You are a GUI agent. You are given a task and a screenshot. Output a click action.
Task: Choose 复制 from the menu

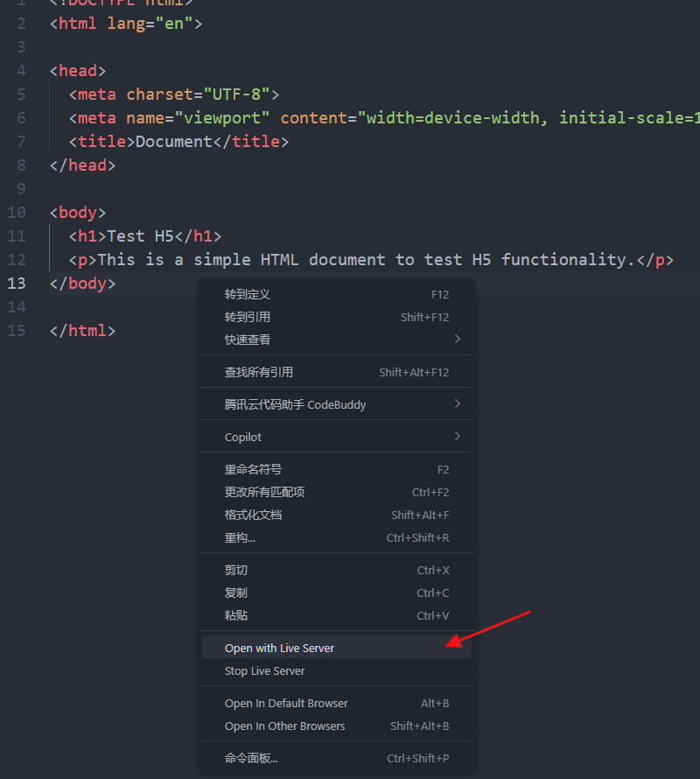pyautogui.click(x=336, y=593)
